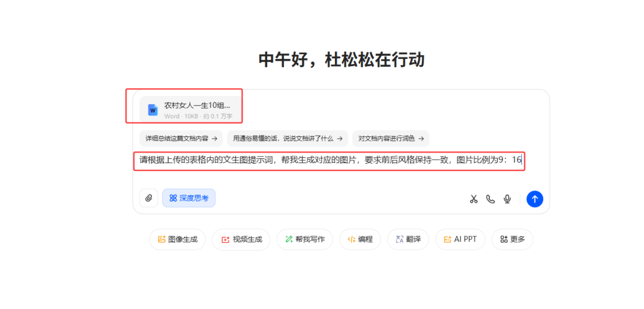The width and height of the screenshot is (644, 309).
Task: Click the microphone voice input icon
Action: pyautogui.click(x=507, y=199)
